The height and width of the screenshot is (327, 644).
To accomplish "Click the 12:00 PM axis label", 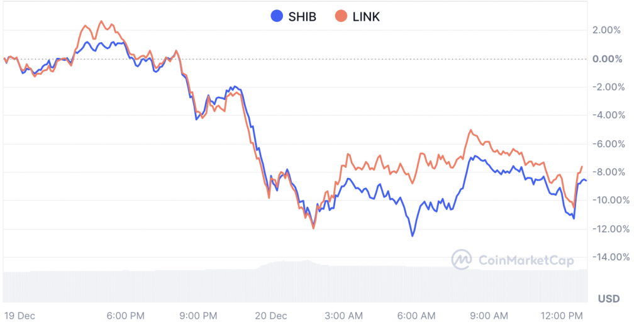I will coord(562,316).
